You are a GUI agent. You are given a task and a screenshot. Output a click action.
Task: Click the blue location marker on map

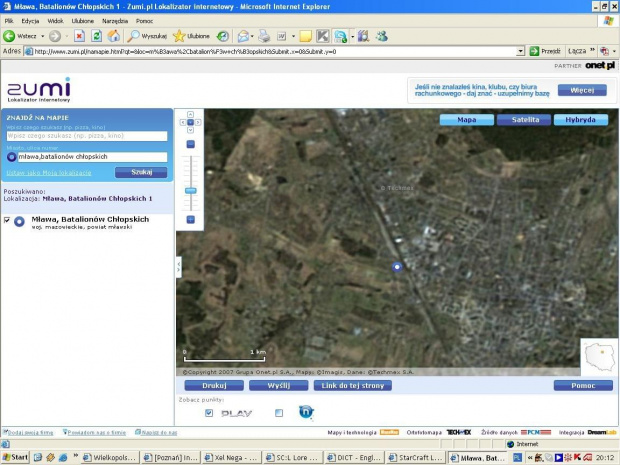397,267
